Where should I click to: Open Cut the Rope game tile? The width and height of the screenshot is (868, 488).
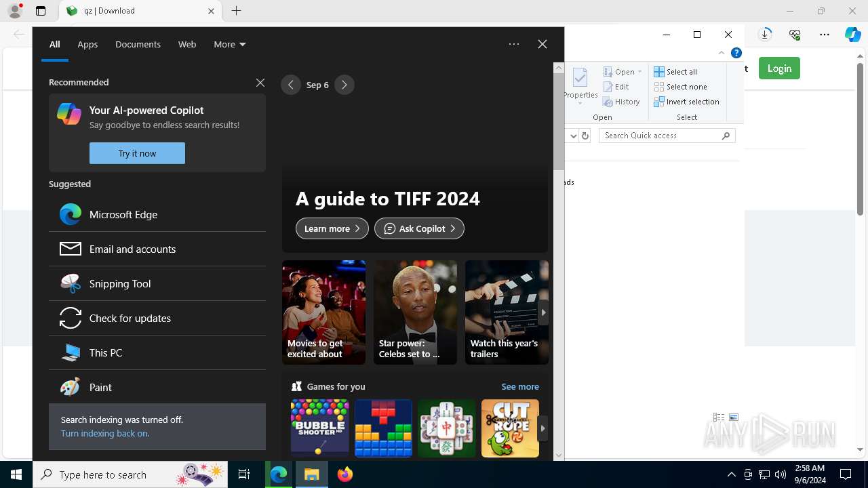pos(510,428)
